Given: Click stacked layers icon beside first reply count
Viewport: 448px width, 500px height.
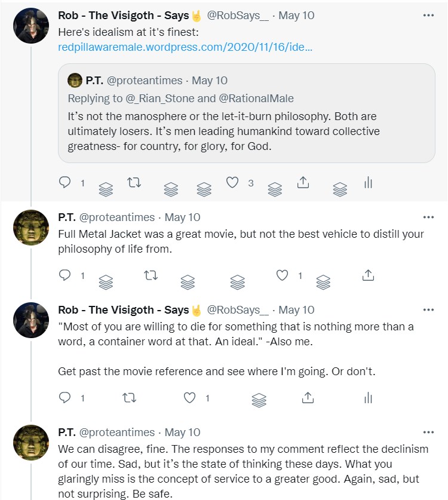Looking at the screenshot, I should pyautogui.click(x=106, y=189).
